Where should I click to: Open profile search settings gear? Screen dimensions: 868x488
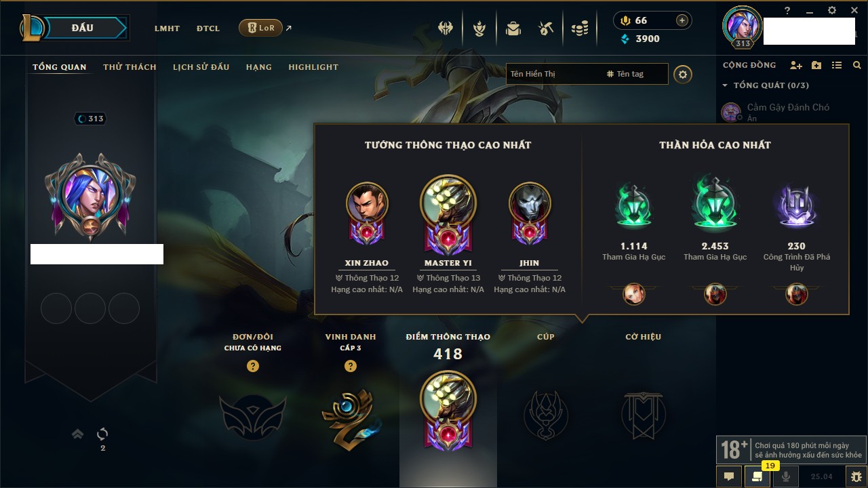683,75
